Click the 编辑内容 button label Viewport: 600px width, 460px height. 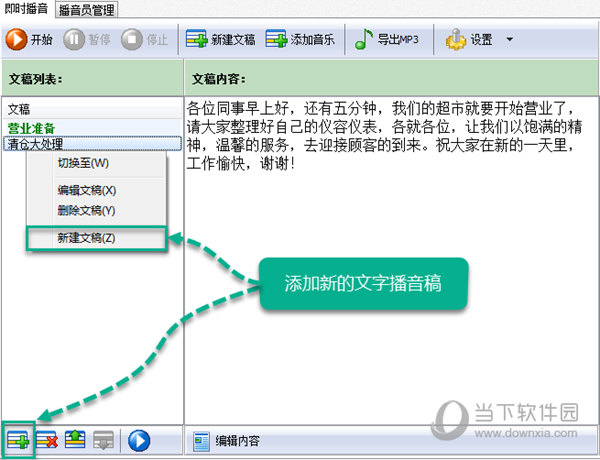pyautogui.click(x=237, y=441)
